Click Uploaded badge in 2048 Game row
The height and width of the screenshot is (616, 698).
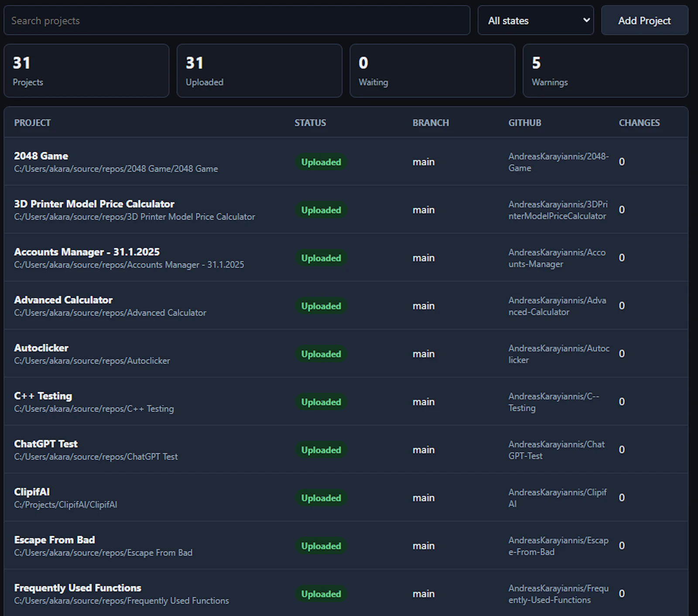(321, 162)
